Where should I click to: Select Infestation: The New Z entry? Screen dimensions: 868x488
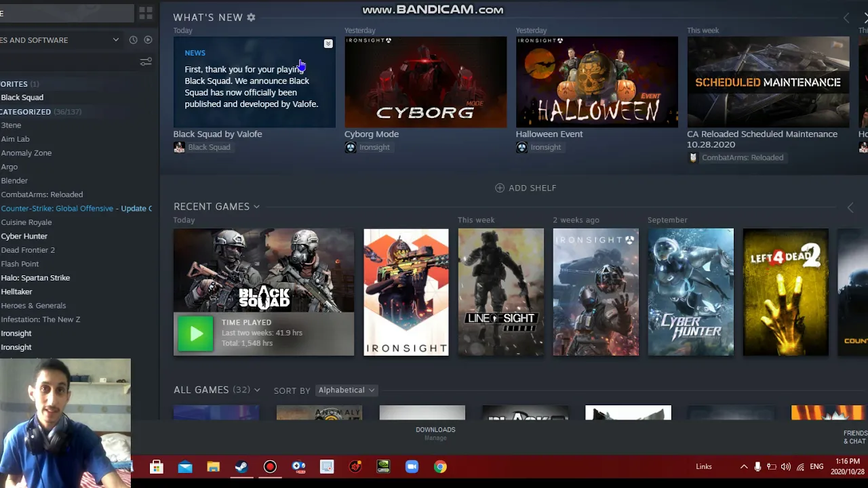click(x=40, y=319)
